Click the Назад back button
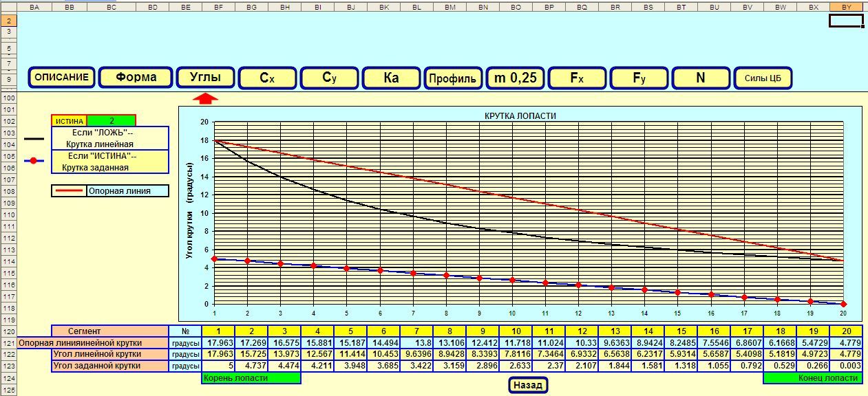 [x=528, y=386]
